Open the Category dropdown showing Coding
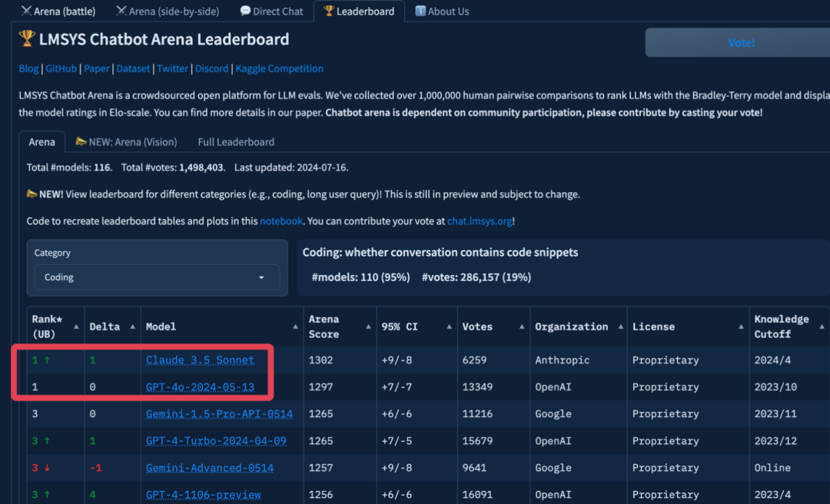Image resolution: width=830 pixels, height=504 pixels. 158,277
